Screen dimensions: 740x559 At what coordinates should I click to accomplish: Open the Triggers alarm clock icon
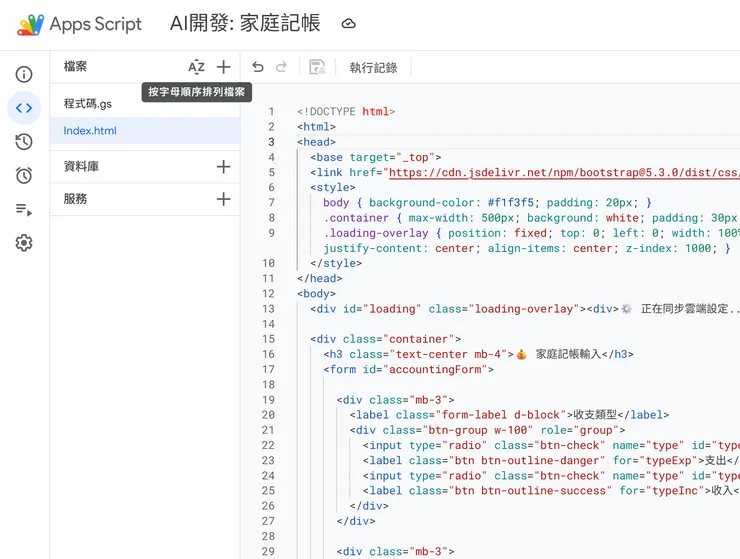[24, 175]
